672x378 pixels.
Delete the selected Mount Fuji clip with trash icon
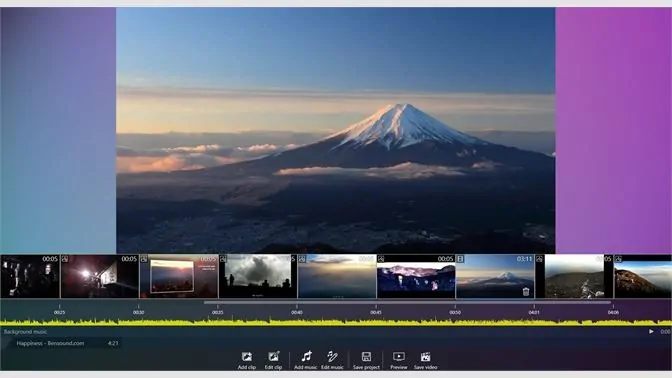coord(526,291)
